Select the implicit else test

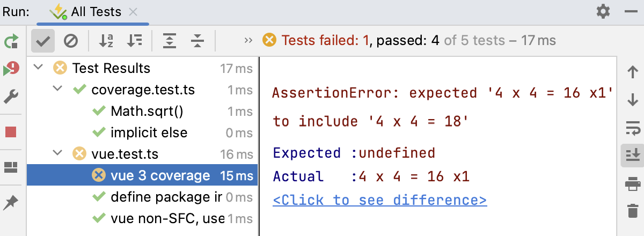[149, 132]
